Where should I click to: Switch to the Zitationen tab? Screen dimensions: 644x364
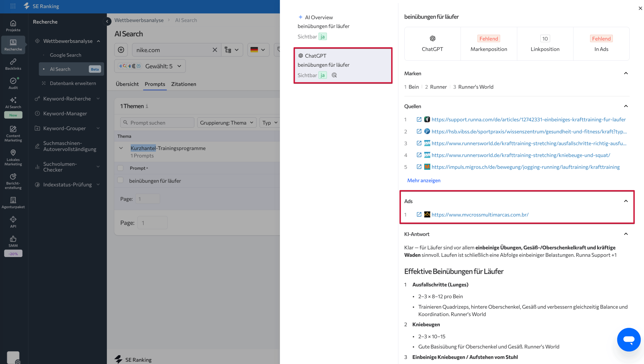[x=184, y=84]
